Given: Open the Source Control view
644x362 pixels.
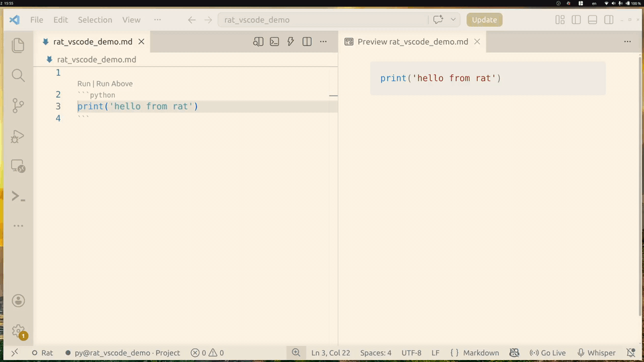Looking at the screenshot, I should (x=18, y=105).
